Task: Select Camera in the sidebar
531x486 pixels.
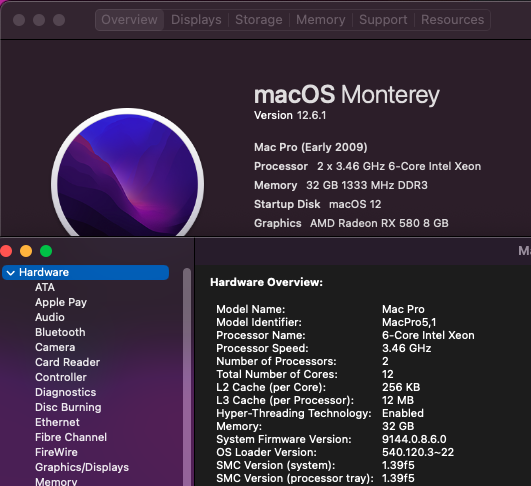Action: pos(55,347)
